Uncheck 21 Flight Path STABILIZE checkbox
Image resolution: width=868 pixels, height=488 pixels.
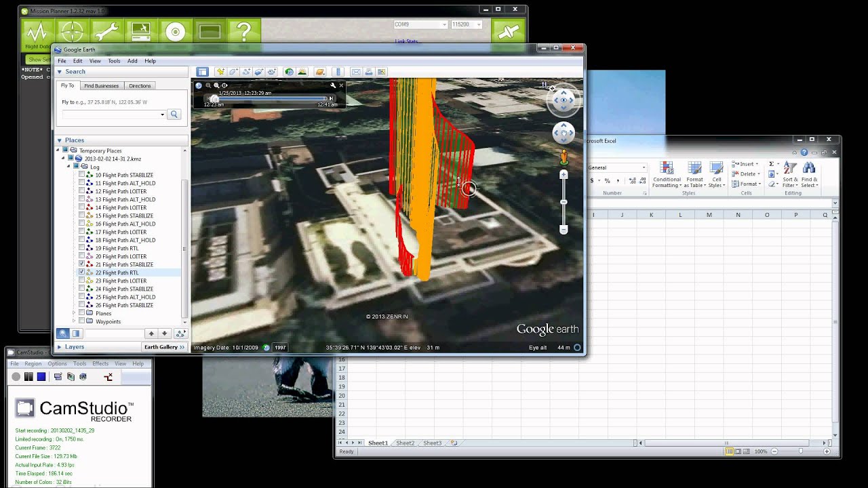pos(82,264)
